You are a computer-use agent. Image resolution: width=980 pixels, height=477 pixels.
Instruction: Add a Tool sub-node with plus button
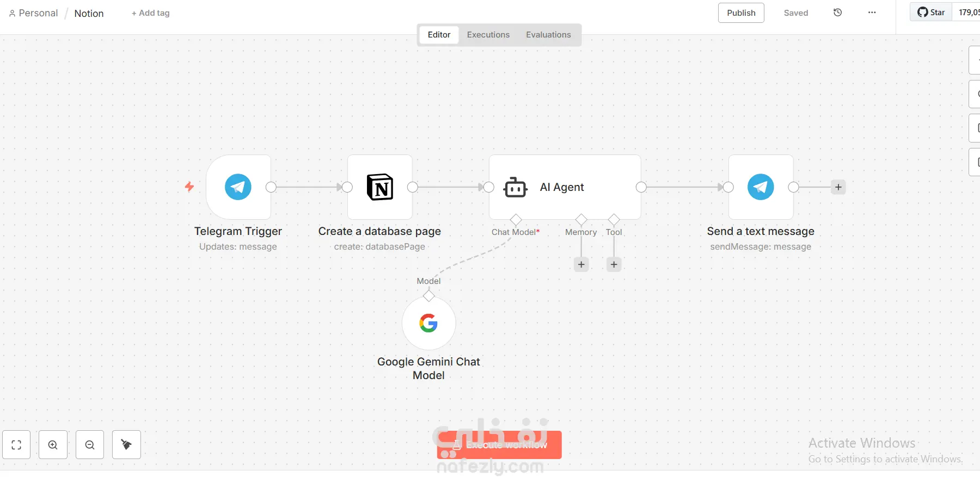[614, 264]
